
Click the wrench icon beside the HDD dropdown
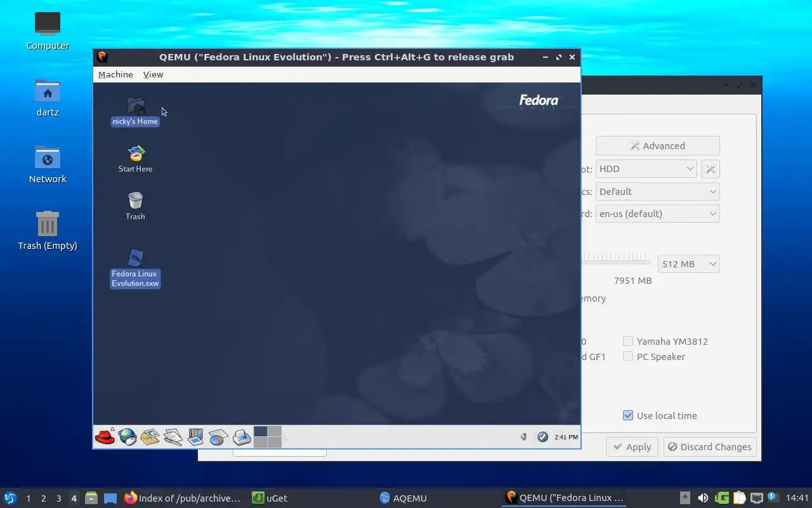tap(710, 169)
